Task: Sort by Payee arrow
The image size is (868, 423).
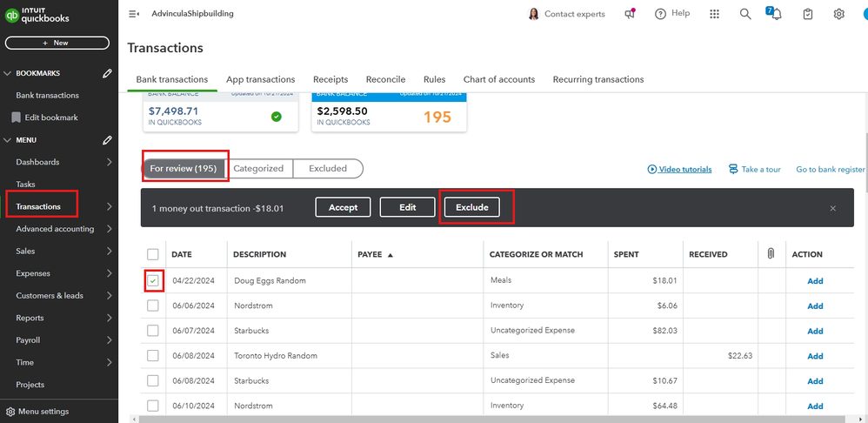Action: coord(390,255)
